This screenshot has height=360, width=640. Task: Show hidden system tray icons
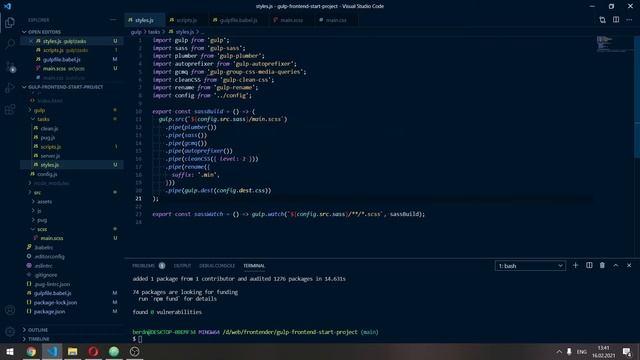pyautogui.click(x=559, y=351)
